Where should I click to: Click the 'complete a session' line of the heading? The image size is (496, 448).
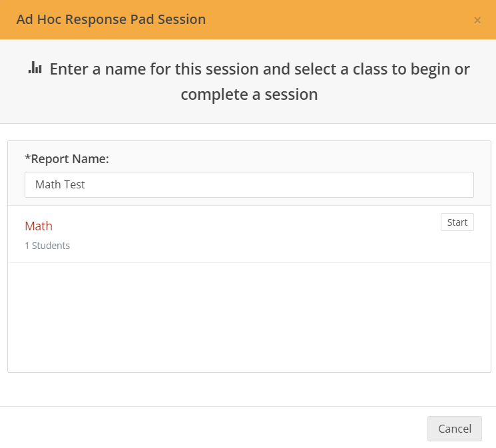tap(249, 95)
